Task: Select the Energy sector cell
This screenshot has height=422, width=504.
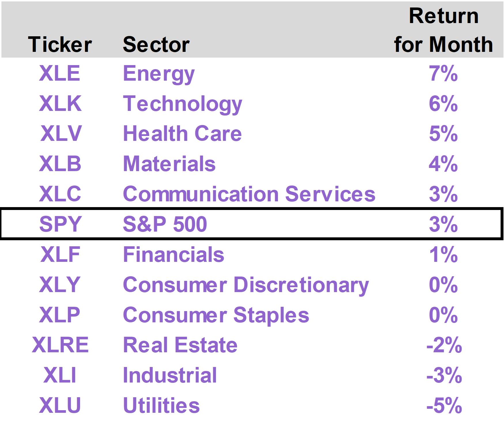Action: (x=159, y=74)
